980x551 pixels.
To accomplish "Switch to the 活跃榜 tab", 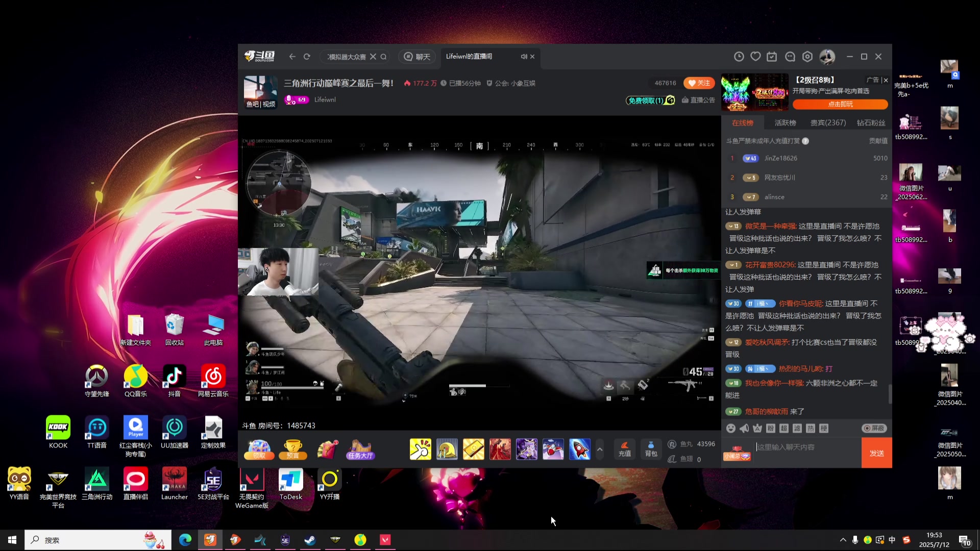I will [785, 123].
